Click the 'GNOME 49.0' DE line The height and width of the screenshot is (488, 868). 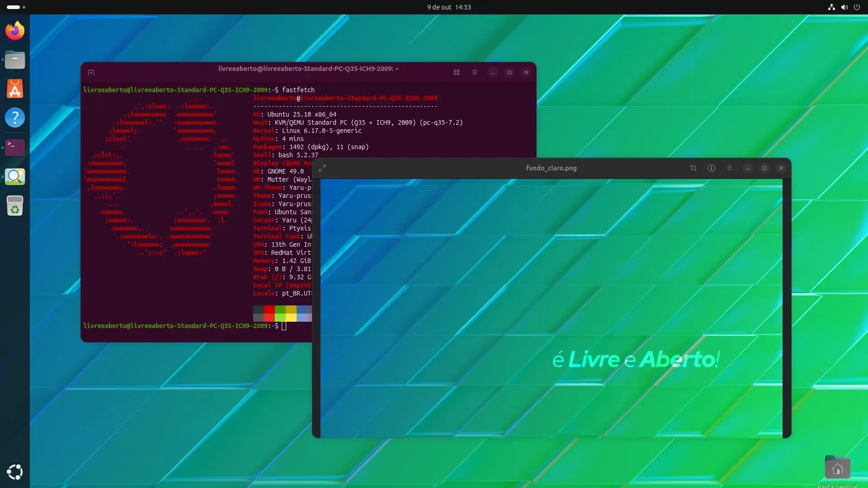278,171
